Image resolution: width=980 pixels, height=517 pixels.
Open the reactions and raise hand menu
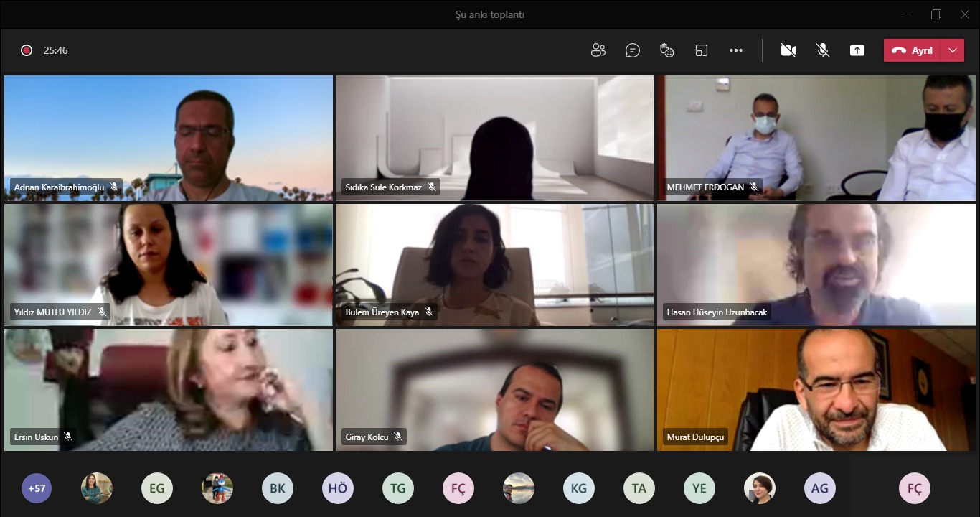pyautogui.click(x=667, y=50)
